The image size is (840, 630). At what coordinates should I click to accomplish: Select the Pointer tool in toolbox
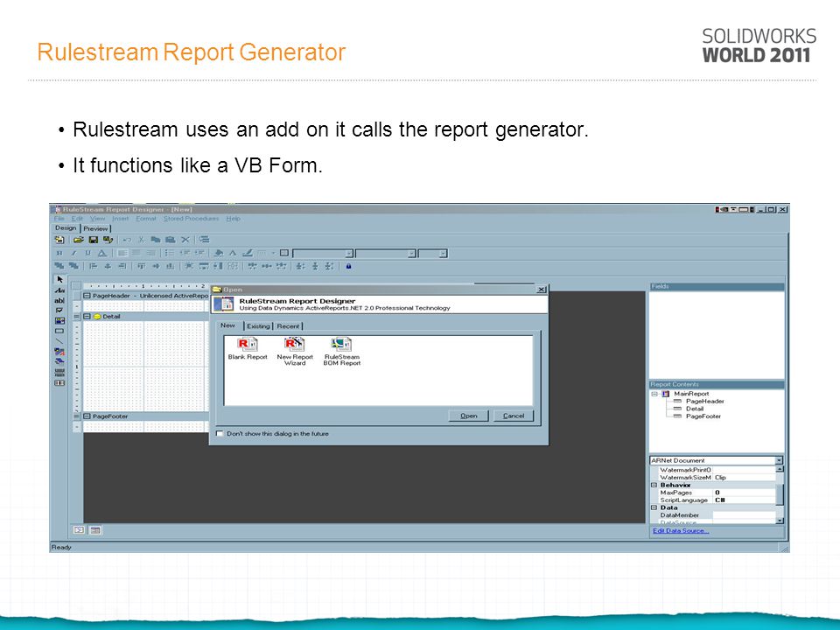(x=59, y=280)
